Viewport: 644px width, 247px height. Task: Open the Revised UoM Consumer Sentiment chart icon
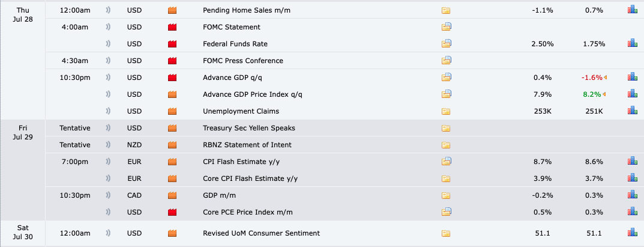(631, 233)
